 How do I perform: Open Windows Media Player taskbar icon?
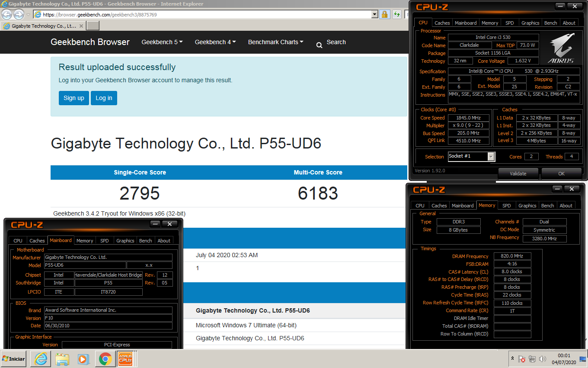tap(83, 359)
